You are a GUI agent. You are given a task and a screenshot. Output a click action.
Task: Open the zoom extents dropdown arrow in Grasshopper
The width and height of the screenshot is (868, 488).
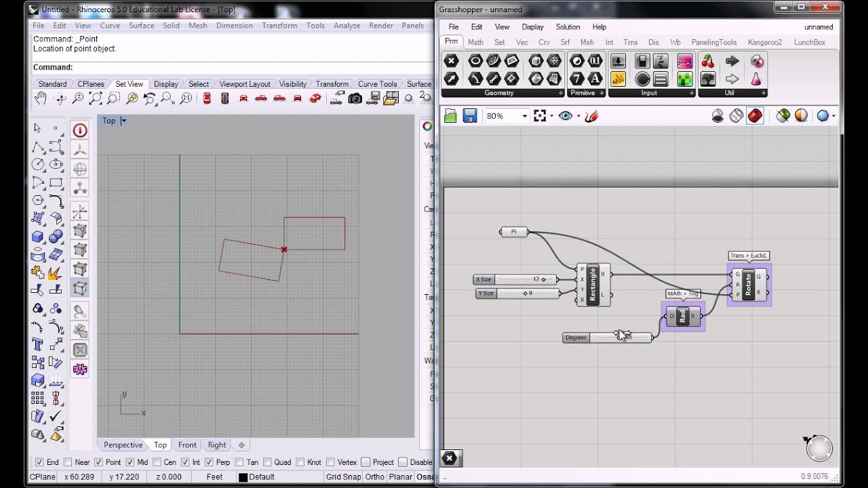[x=553, y=116]
